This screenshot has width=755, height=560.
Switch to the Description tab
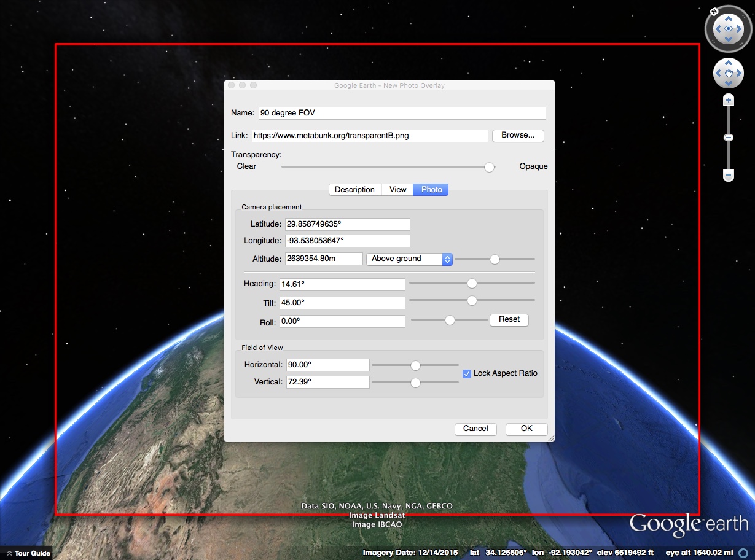tap(354, 190)
